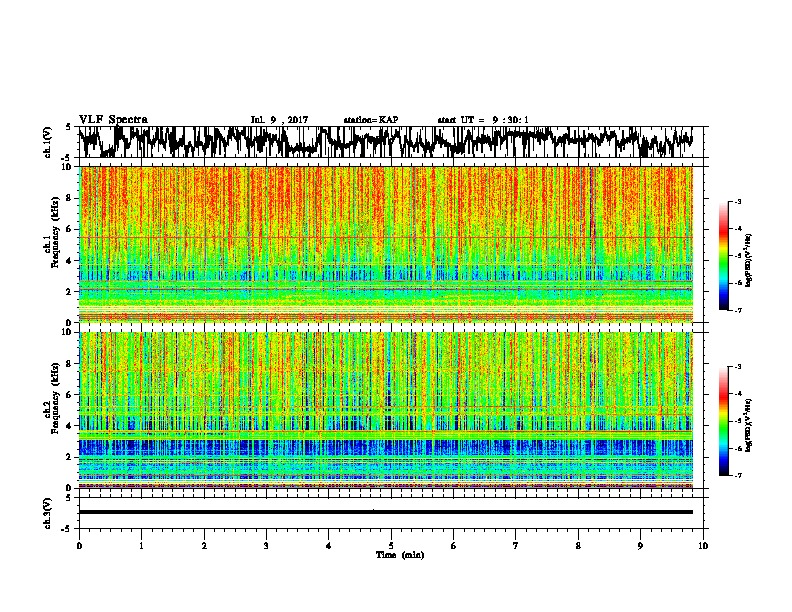The height and width of the screenshot is (612, 792).
Task: Select the "start UT = 9:30:1" text
Action: (x=483, y=120)
